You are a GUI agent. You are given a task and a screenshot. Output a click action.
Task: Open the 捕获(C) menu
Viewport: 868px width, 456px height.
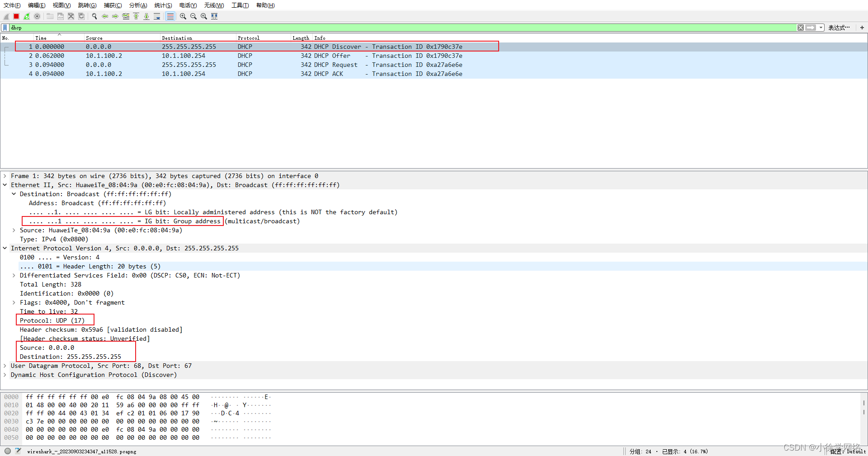[112, 5]
